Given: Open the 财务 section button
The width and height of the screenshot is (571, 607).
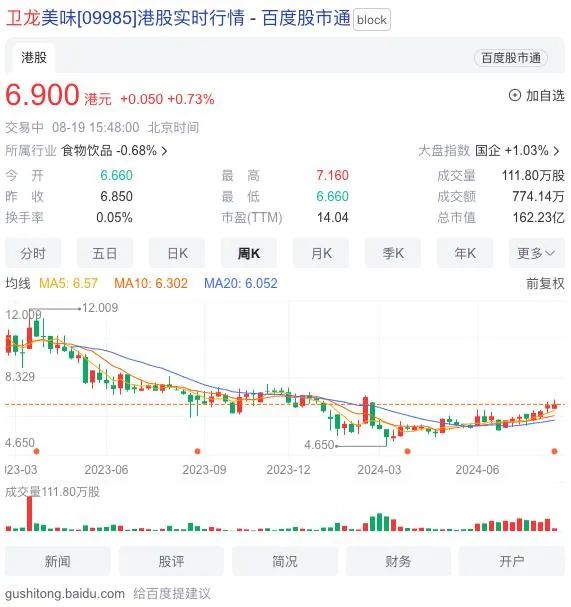Looking at the screenshot, I should 398,561.
